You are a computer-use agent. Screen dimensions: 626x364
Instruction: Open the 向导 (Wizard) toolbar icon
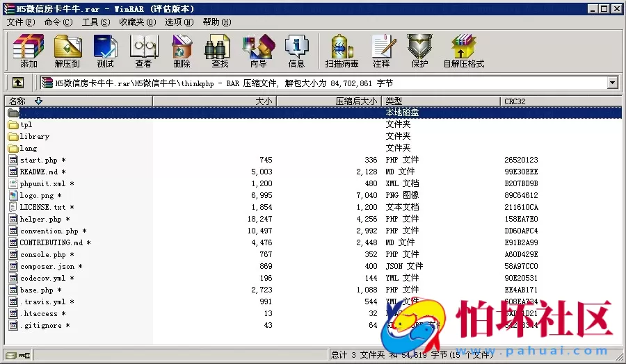258,51
